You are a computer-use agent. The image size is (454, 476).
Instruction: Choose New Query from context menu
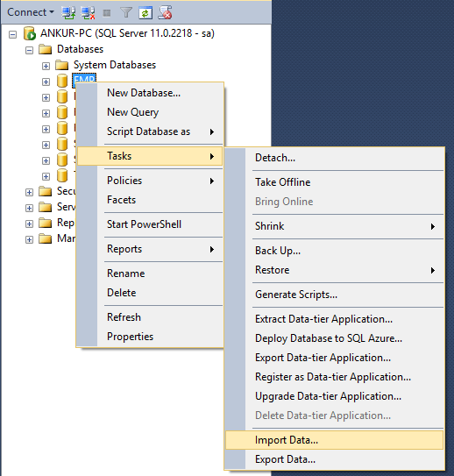coord(150,112)
